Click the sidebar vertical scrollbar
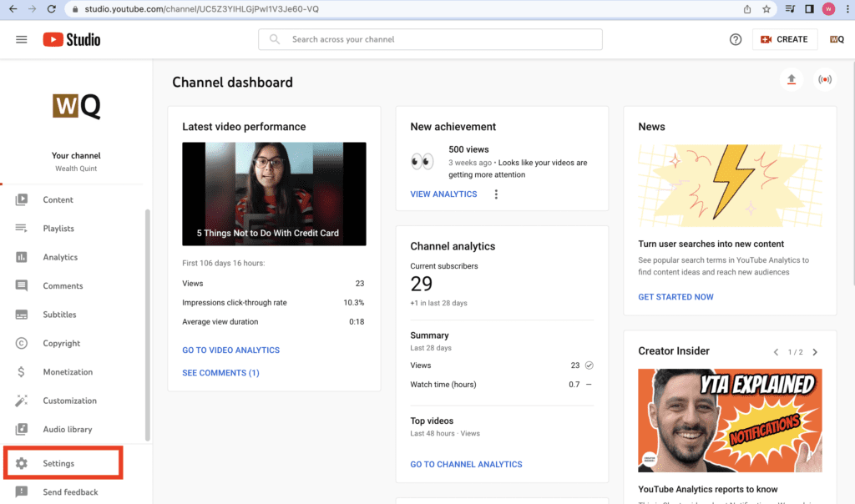This screenshot has height=504, width=855. [147, 325]
